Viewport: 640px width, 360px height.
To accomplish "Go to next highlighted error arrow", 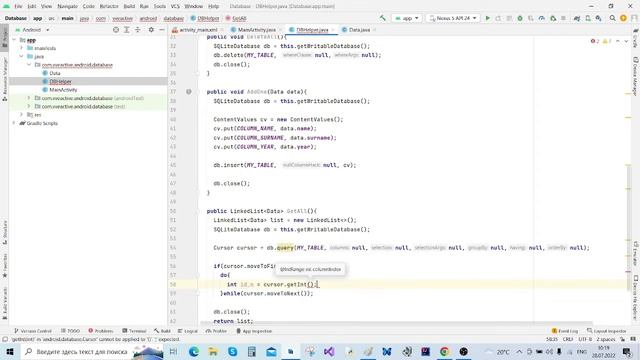I will click(x=626, y=41).
